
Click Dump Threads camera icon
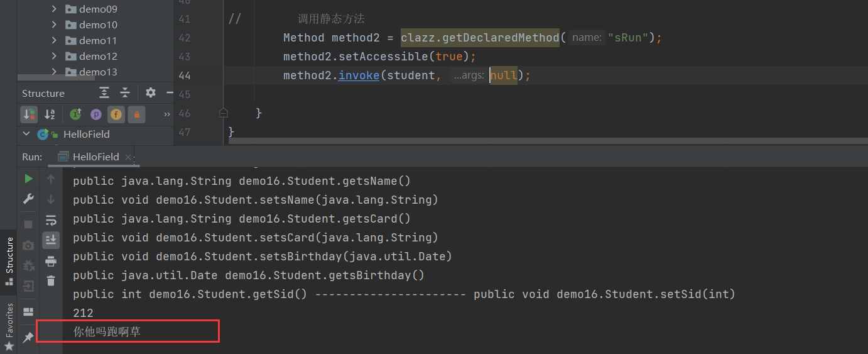pyautogui.click(x=28, y=245)
